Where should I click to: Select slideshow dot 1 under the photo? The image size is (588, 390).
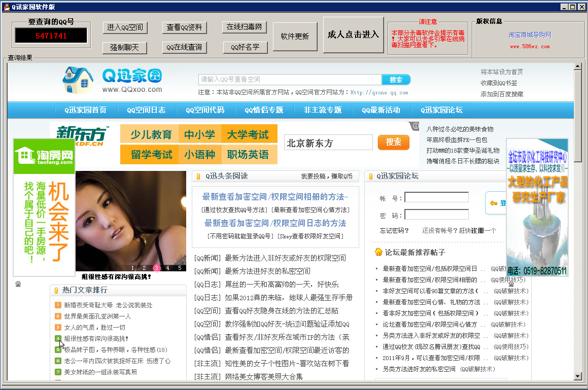(x=132, y=266)
